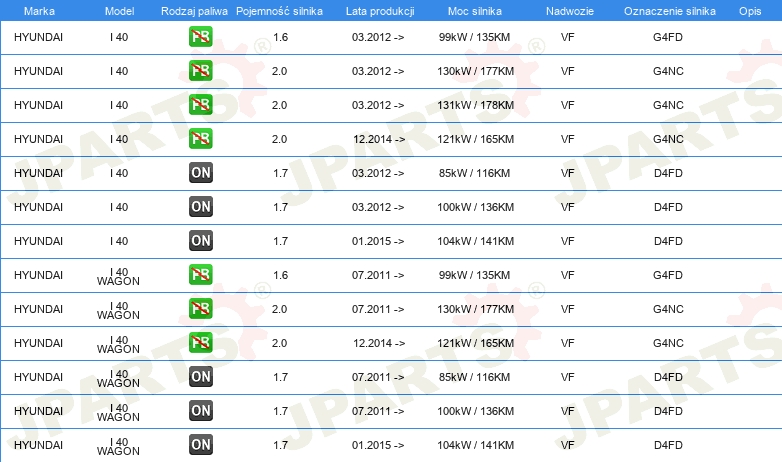
Task: Select D4FD in I 40 WAGON 104kW / 141KM row
Action: 668,445
